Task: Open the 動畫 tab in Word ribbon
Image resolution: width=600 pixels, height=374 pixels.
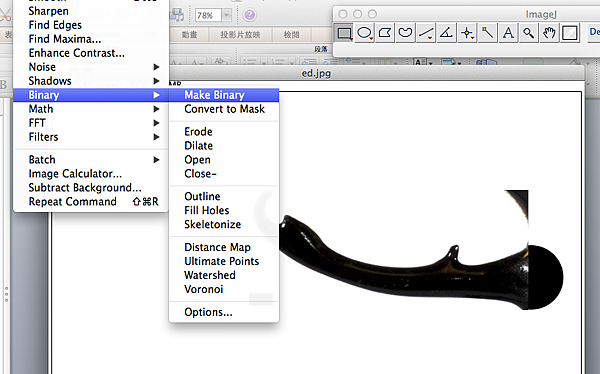Action: point(189,35)
